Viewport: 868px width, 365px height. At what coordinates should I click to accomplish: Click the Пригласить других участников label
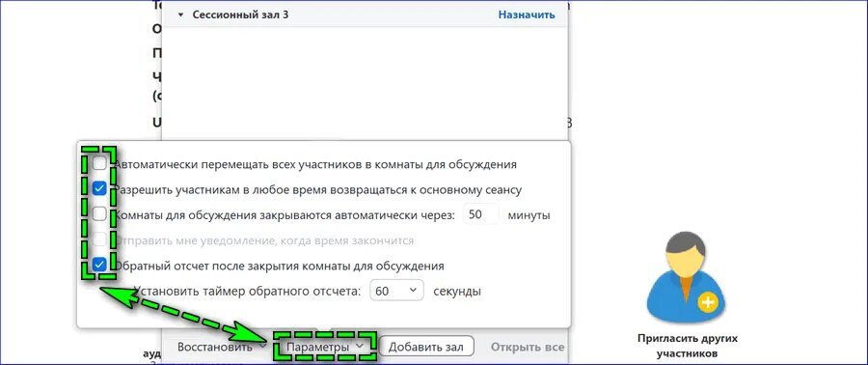point(687,345)
